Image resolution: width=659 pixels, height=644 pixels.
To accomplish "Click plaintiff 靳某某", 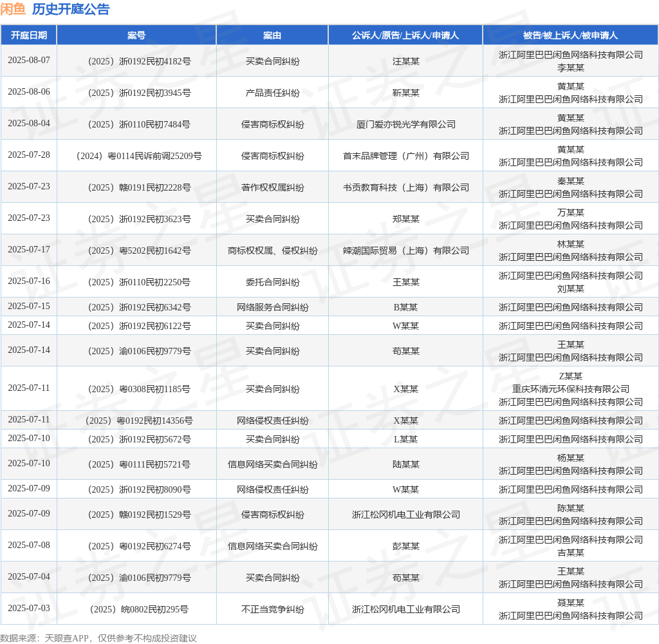I will [406, 93].
